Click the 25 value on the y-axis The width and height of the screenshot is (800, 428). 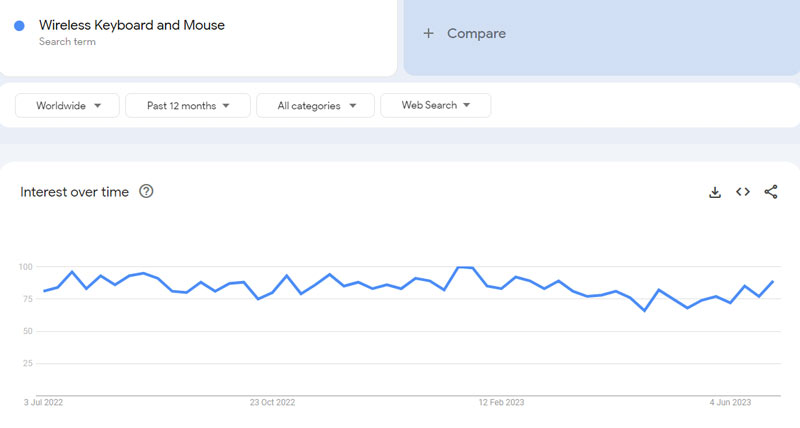pos(28,363)
